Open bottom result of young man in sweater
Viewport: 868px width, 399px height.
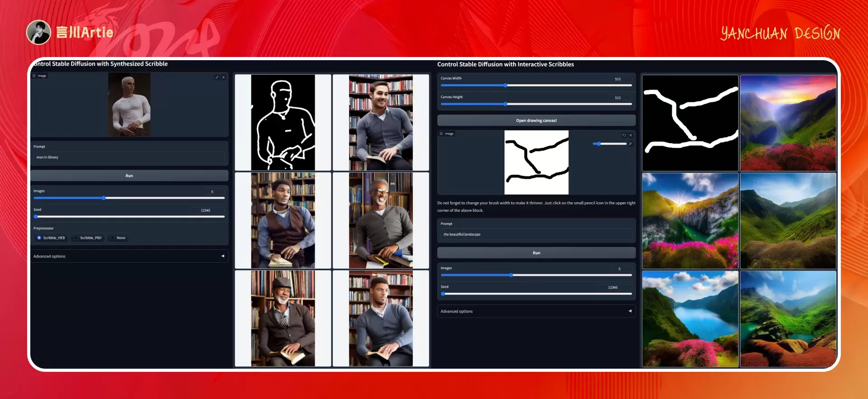(381, 318)
